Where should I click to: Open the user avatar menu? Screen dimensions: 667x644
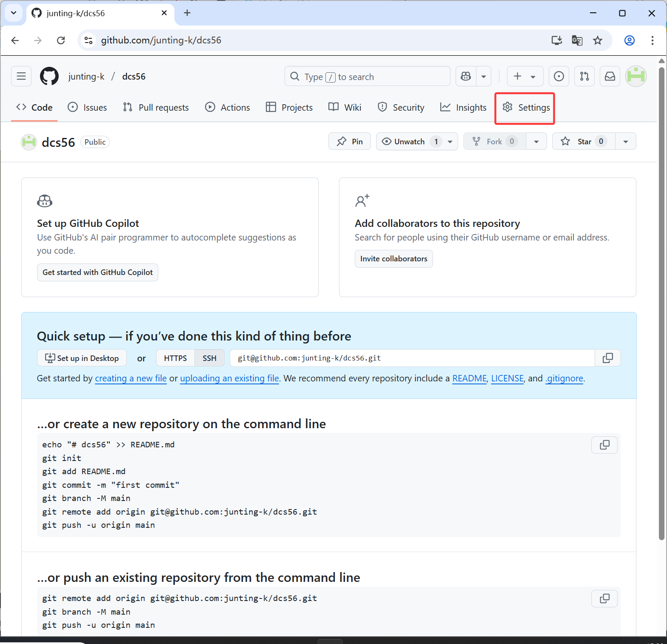[x=636, y=77]
